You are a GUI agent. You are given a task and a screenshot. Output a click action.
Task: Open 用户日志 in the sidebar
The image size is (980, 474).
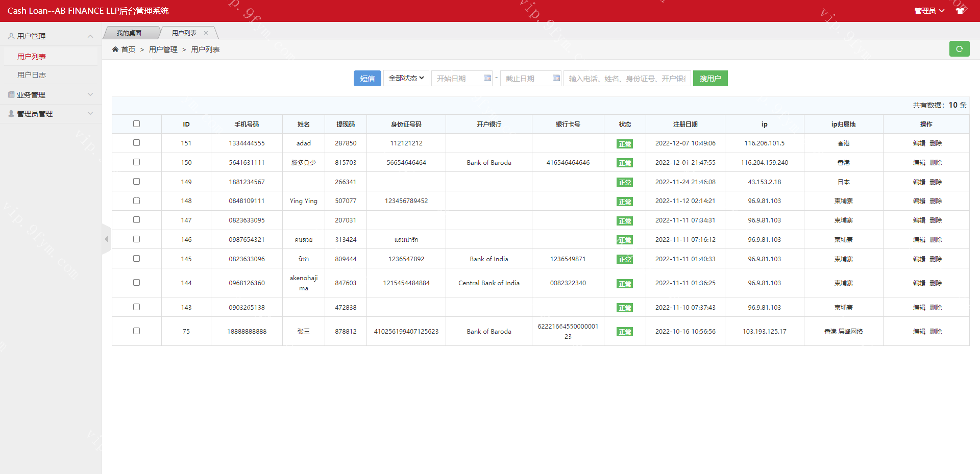click(32, 75)
